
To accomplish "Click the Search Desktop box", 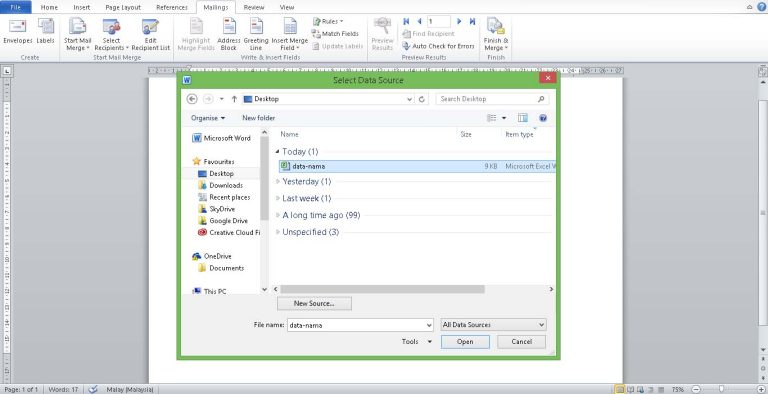I will click(x=492, y=99).
